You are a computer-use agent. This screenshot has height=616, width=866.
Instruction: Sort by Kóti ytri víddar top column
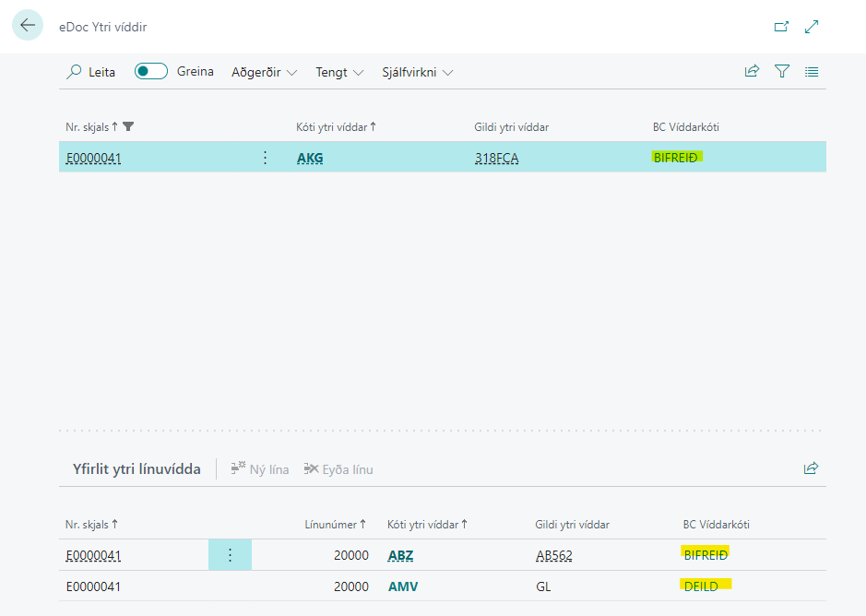[x=332, y=126]
